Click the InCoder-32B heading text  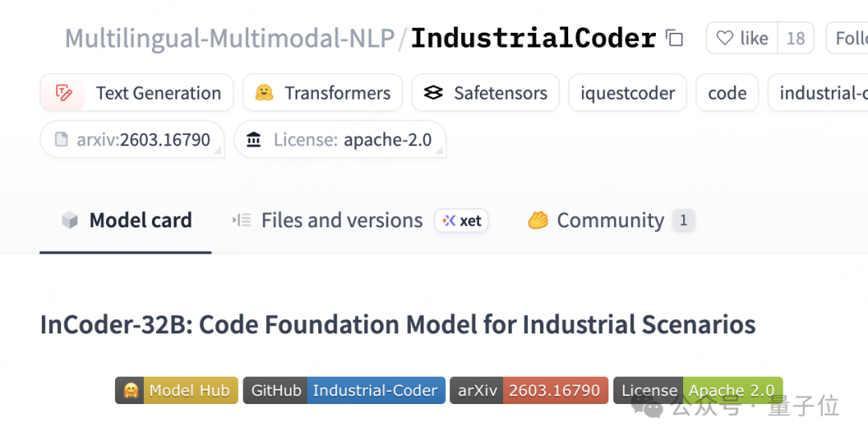[x=398, y=325]
